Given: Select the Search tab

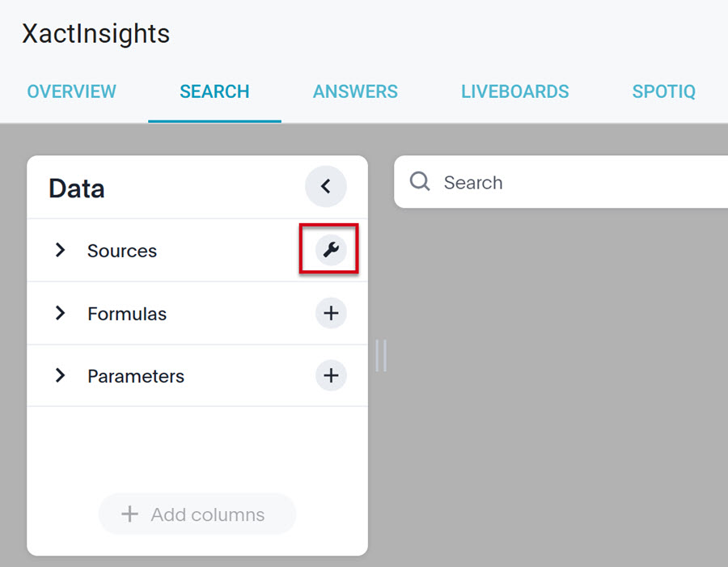Looking at the screenshot, I should 214,92.
